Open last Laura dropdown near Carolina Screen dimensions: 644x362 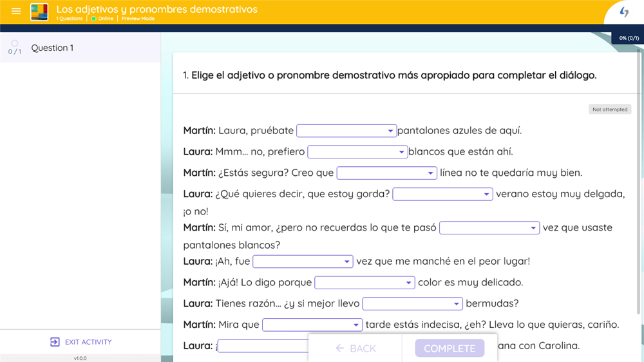click(x=263, y=346)
